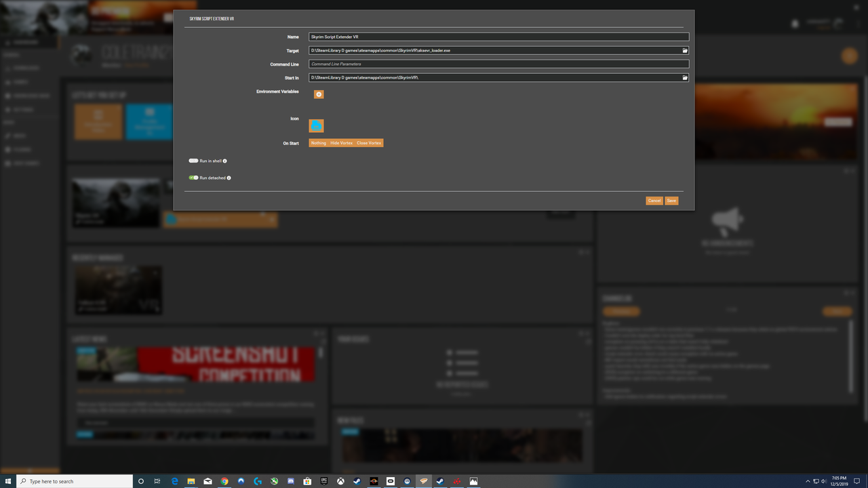
Task: Select Nothing for On Start
Action: (318, 143)
